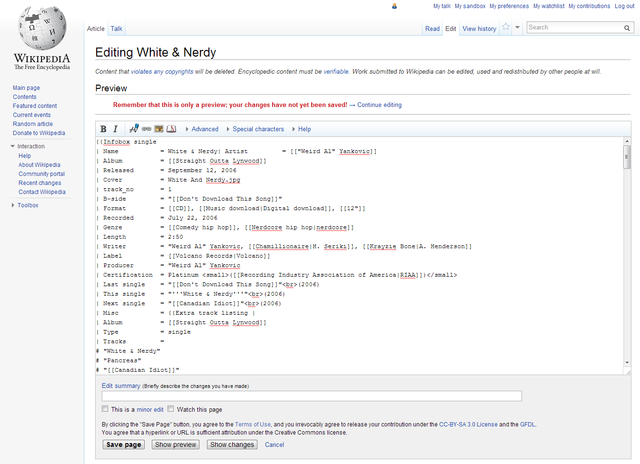Switch to the View history tab
This screenshot has width=640, height=464.
point(479,29)
